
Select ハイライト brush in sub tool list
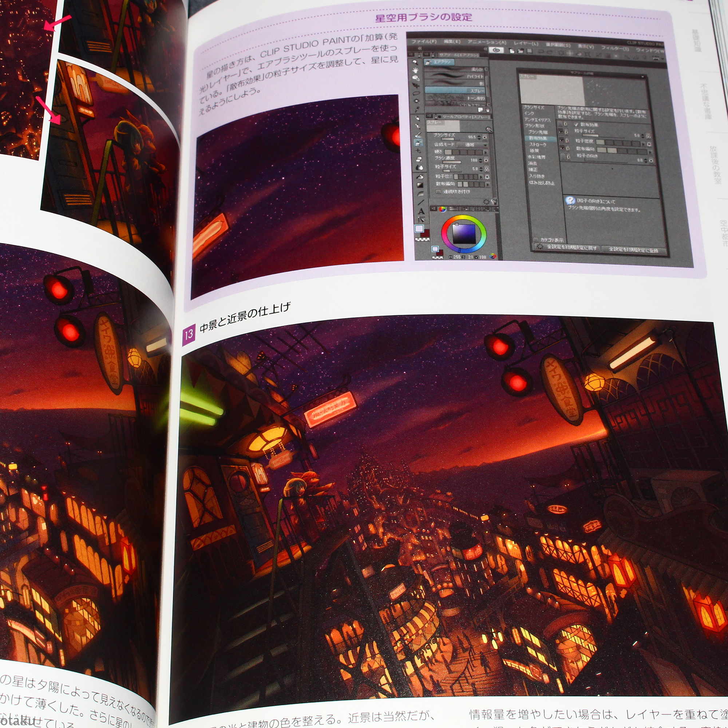pos(454,76)
